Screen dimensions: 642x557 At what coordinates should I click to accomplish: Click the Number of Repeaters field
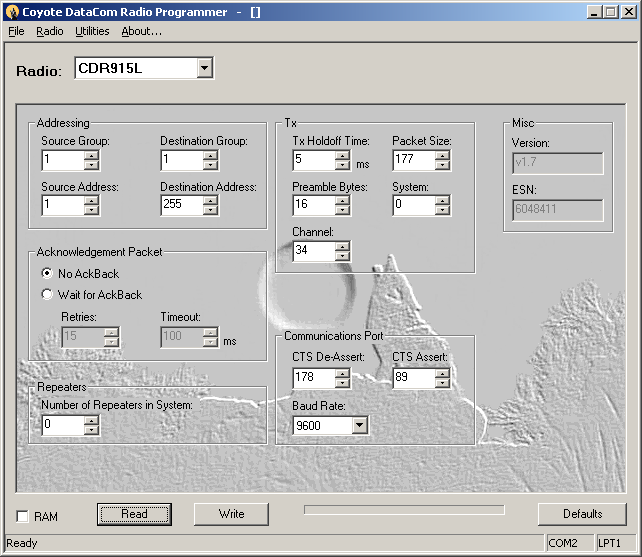[63, 425]
